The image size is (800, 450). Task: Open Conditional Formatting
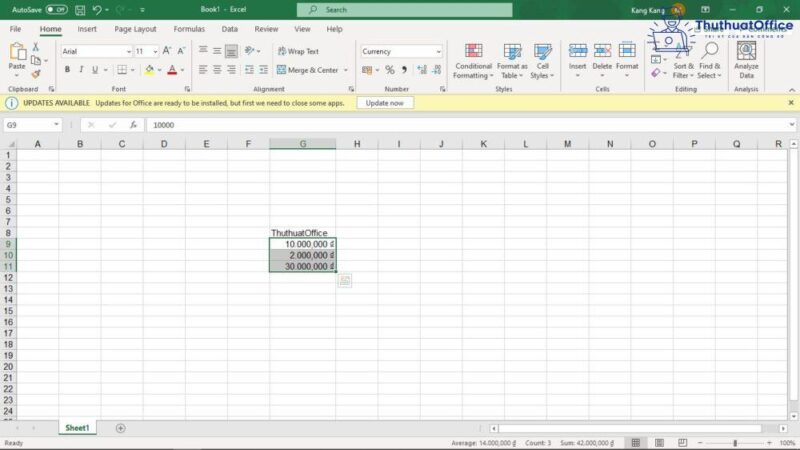point(473,61)
